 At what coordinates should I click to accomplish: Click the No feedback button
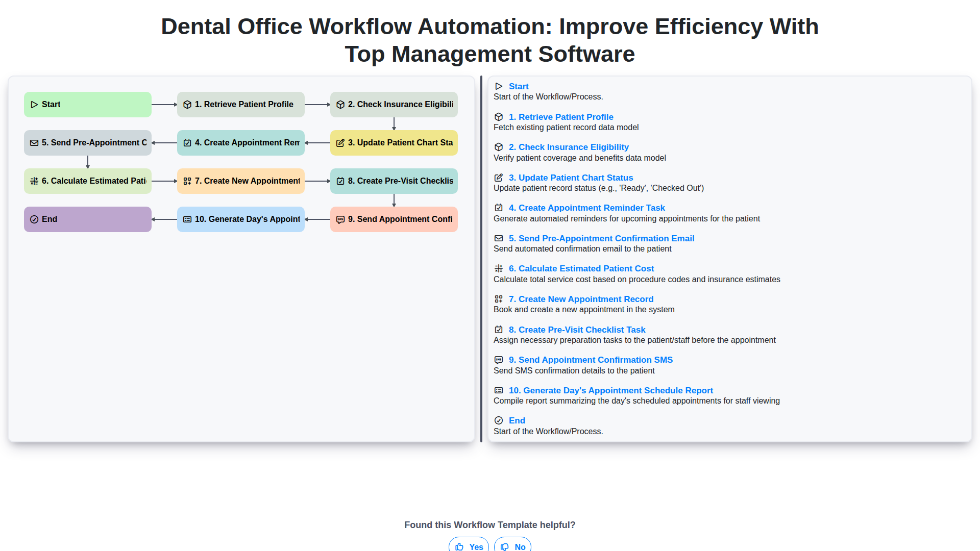coord(512,546)
